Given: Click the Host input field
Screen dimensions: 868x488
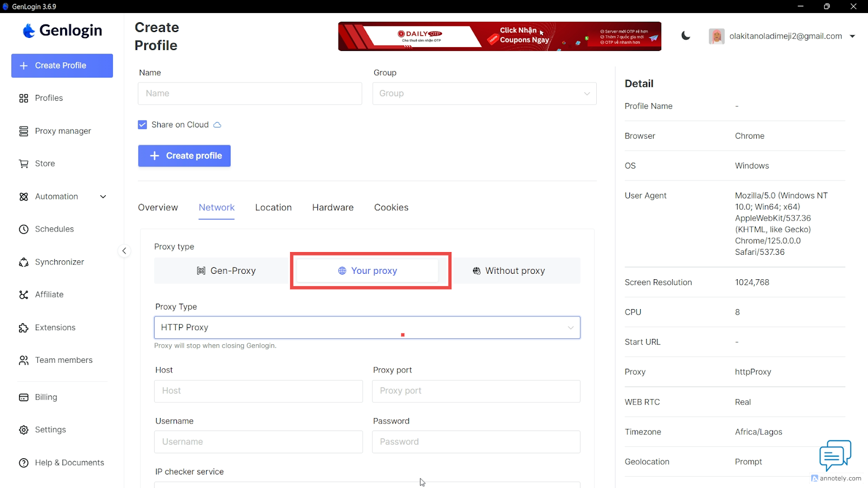Looking at the screenshot, I should 258,391.
